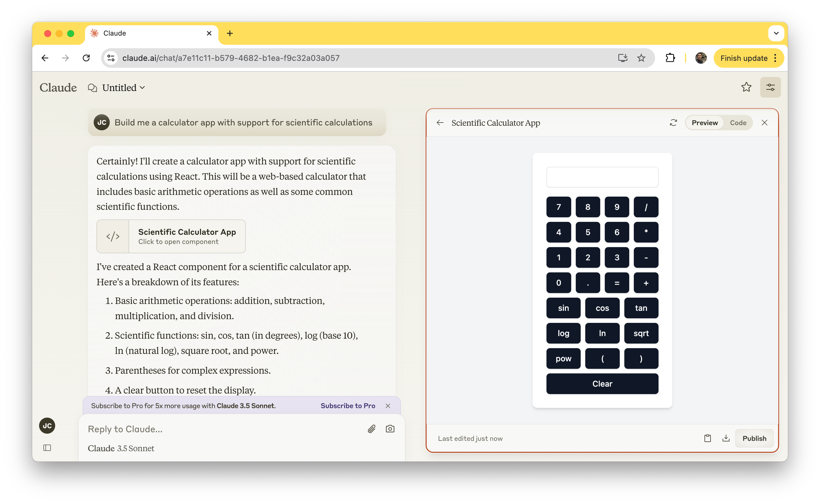Click the pow function button
Viewport: 820px width, 504px height.
[563, 359]
